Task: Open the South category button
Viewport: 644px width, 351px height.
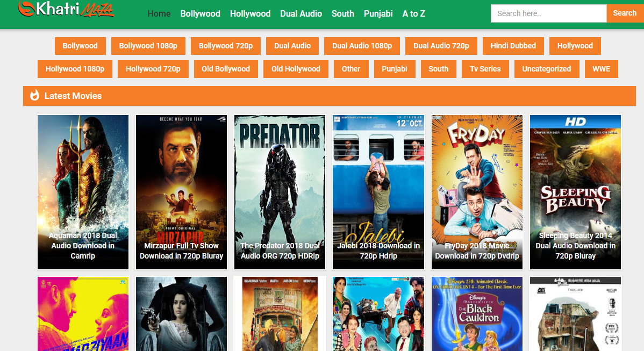Action: coord(438,69)
